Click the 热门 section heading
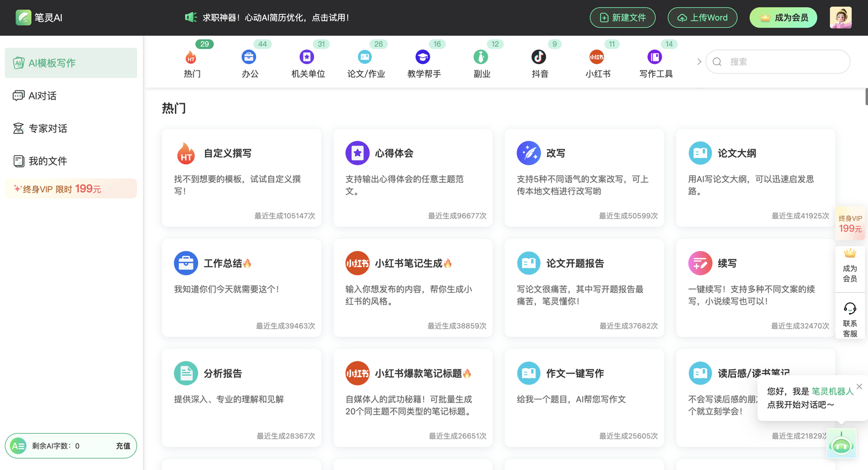This screenshot has width=868, height=470. [x=174, y=108]
